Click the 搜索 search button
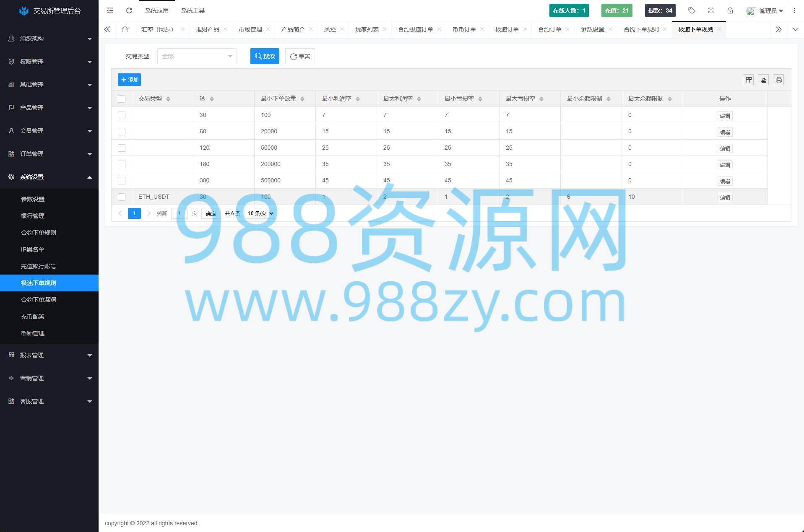Viewport: 804px width, 532px height. coord(265,56)
